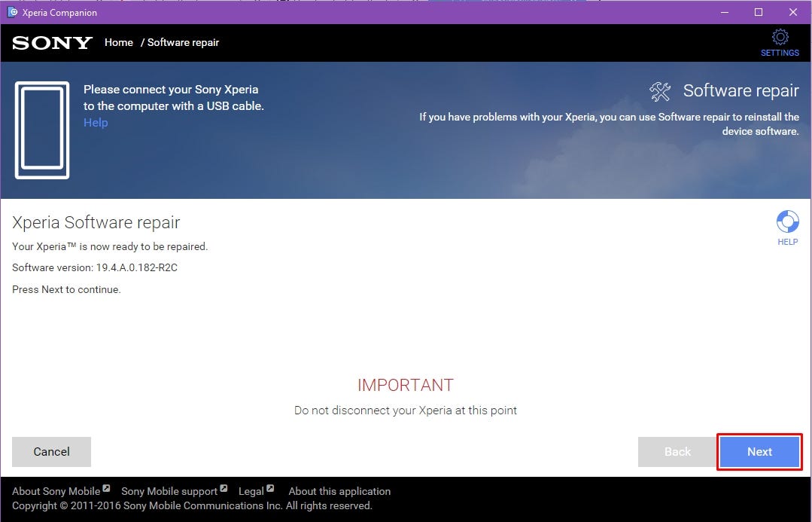
Task: Minimize the Xperia Companion window
Action: tap(725, 12)
